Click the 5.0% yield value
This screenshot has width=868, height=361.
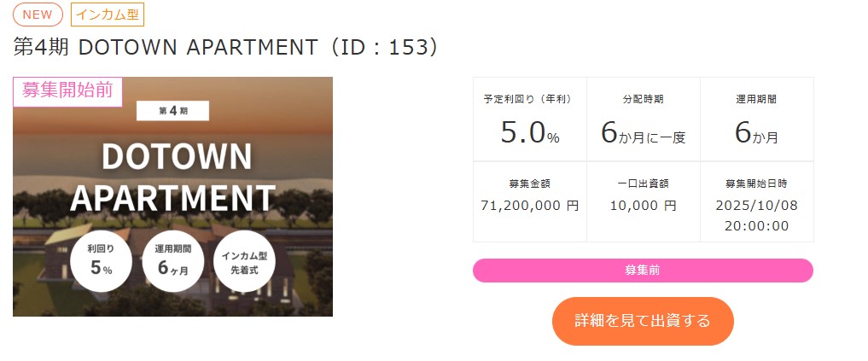pyautogui.click(x=529, y=133)
